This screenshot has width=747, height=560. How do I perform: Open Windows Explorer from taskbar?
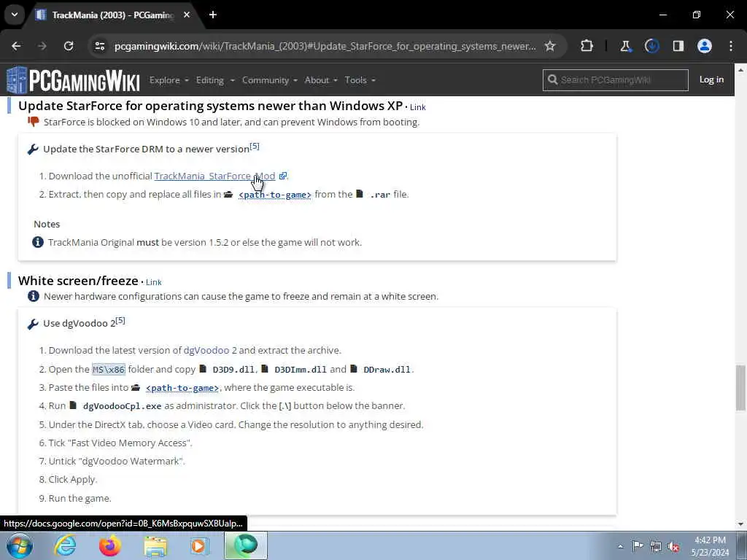pos(156,545)
